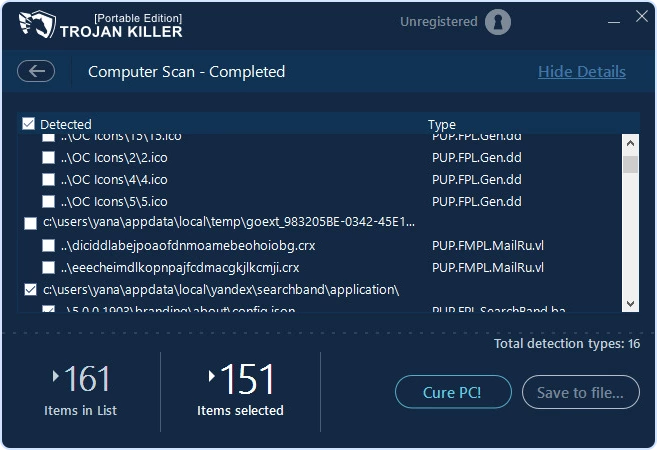The image size is (657, 450).
Task: Click the Items selected label
Action: click(x=240, y=410)
